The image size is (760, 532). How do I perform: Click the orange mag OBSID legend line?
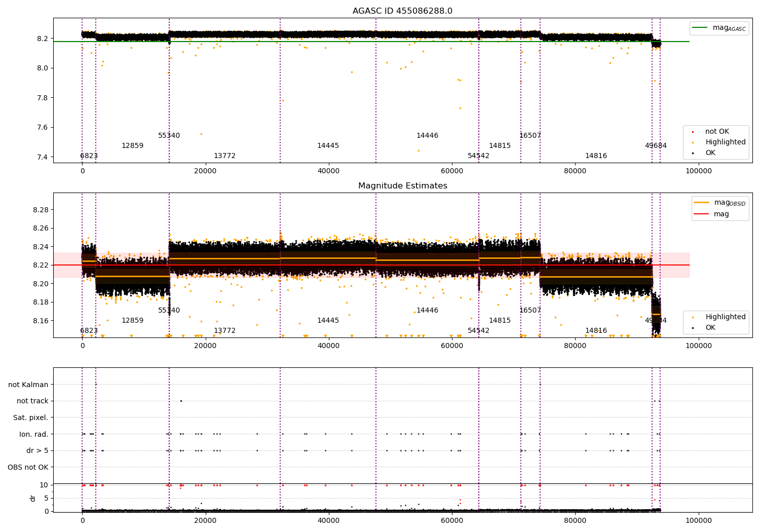pos(702,203)
